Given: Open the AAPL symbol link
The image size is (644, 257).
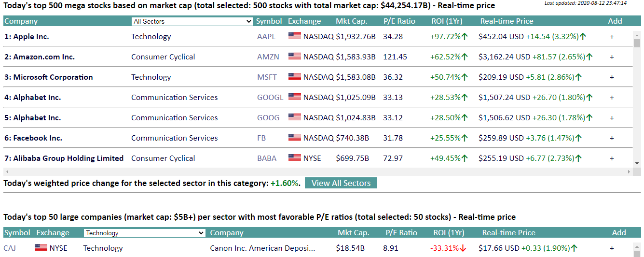Looking at the screenshot, I should pyautogui.click(x=266, y=37).
